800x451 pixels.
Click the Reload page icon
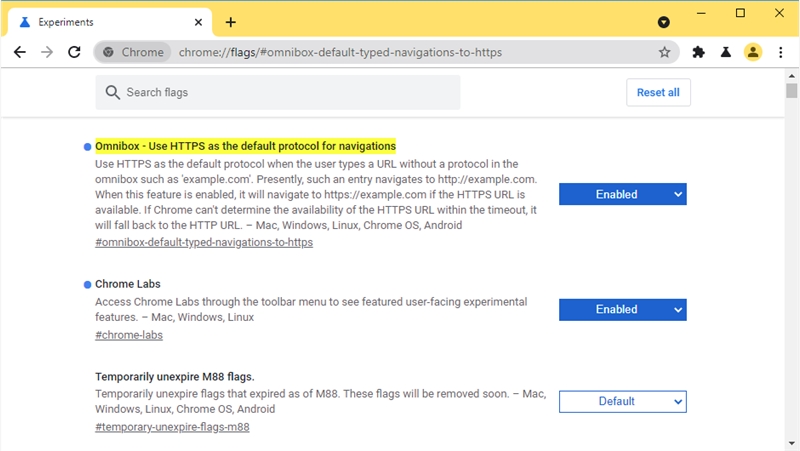tap(74, 52)
